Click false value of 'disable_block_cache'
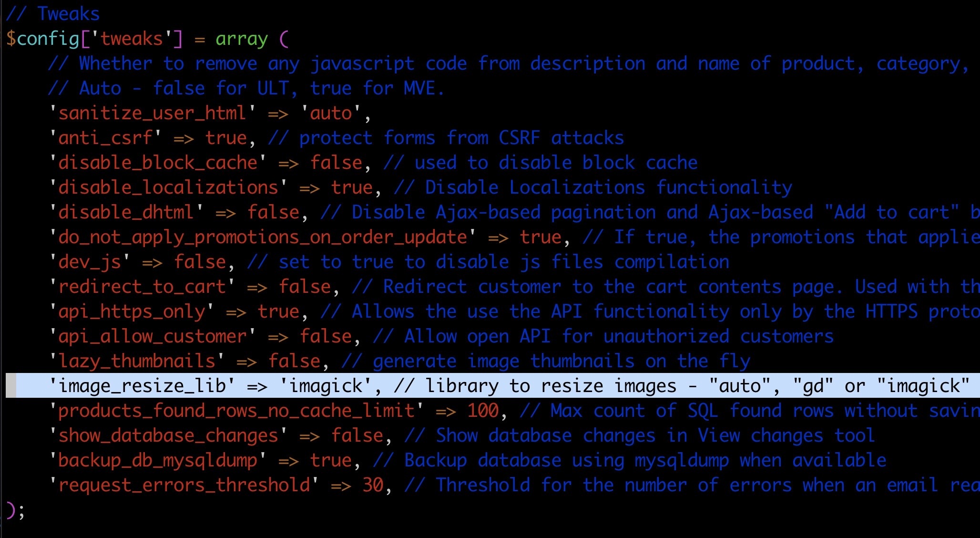 (x=336, y=163)
